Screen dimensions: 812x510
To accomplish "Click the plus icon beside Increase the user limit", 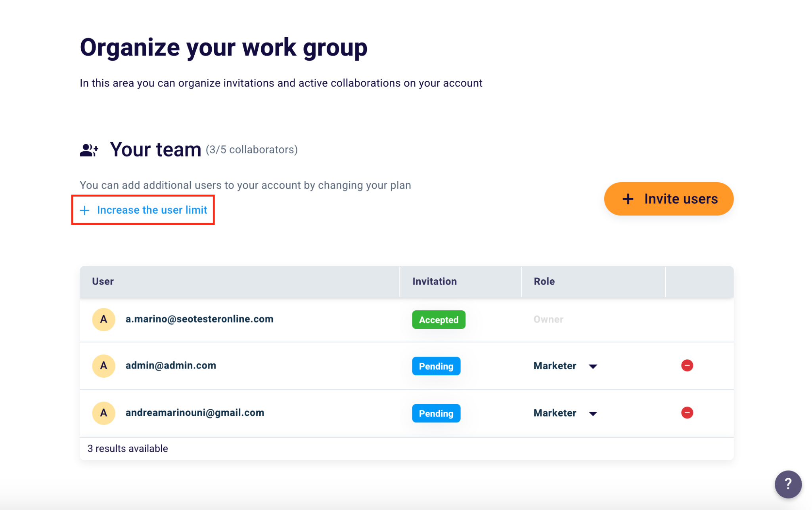I will click(85, 210).
